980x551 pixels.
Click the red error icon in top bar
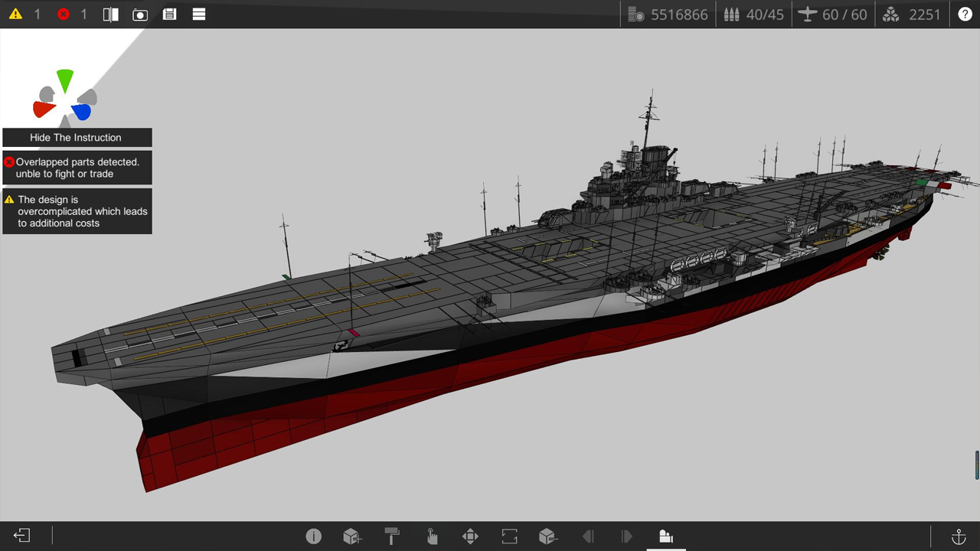point(64,15)
